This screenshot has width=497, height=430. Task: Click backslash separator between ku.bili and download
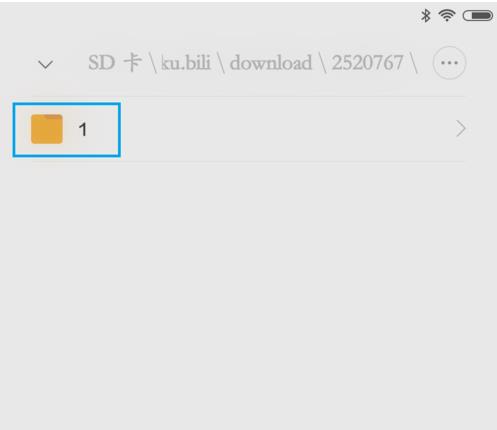(221, 63)
